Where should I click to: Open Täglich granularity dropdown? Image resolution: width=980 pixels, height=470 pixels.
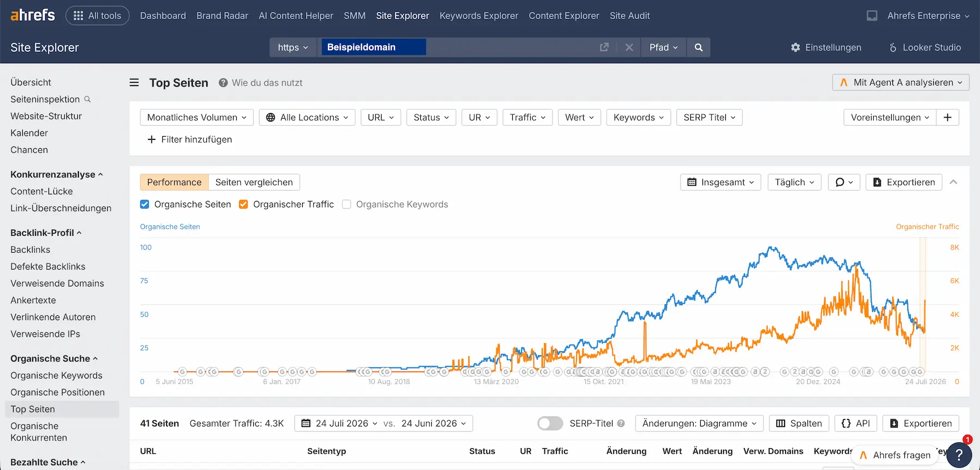pyautogui.click(x=794, y=182)
